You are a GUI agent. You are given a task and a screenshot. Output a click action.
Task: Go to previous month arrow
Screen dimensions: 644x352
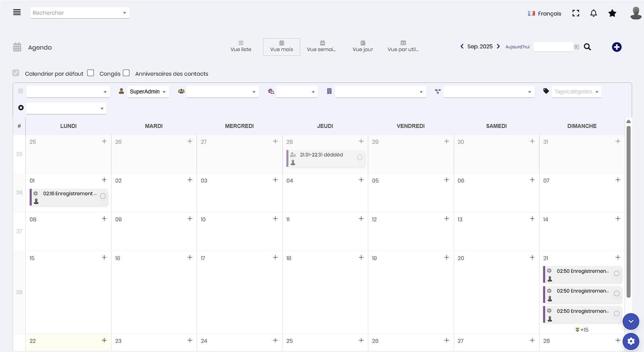click(x=462, y=46)
